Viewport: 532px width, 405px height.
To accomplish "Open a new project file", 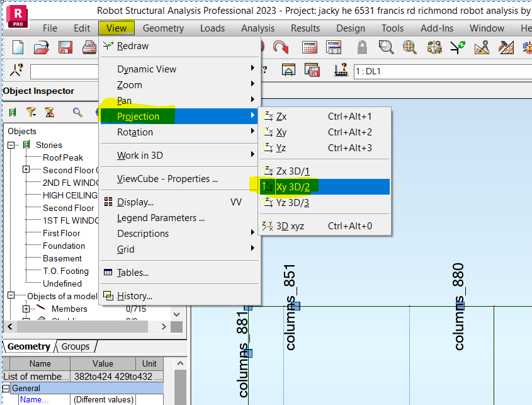I will [17, 47].
